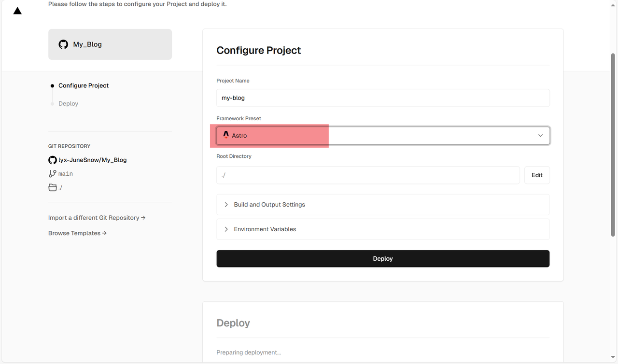Screen dimensions: 618x364
Task: Click the Vercel triangle logo
Action: 17,11
